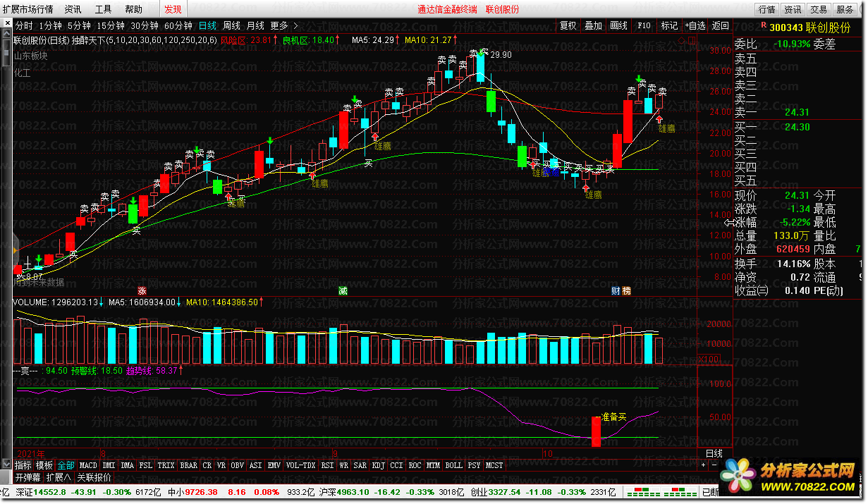Click the 卖一 price 24.31
Viewport: 868px width, 504px height.
pyautogui.click(x=797, y=113)
